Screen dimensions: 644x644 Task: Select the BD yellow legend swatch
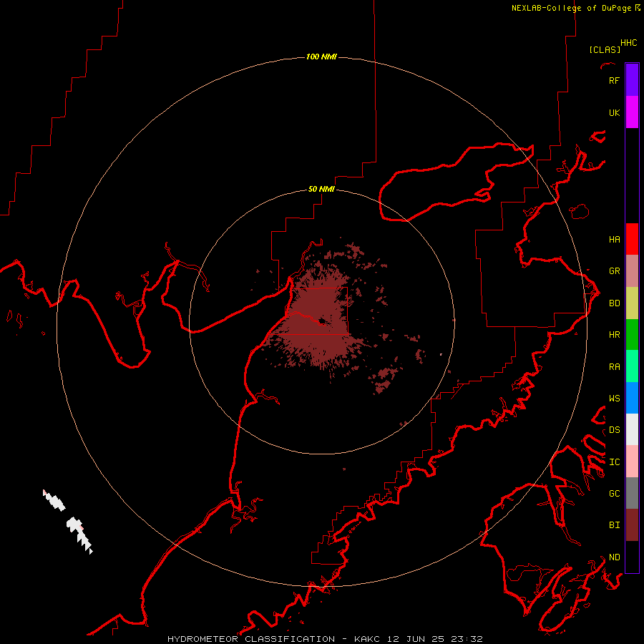point(632,303)
